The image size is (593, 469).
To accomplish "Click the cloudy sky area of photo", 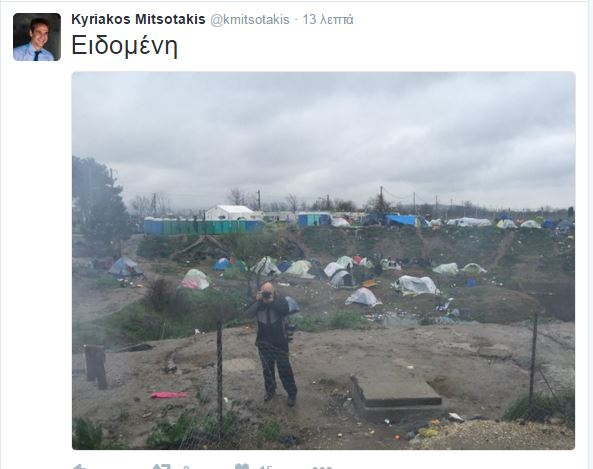I will pos(323,136).
